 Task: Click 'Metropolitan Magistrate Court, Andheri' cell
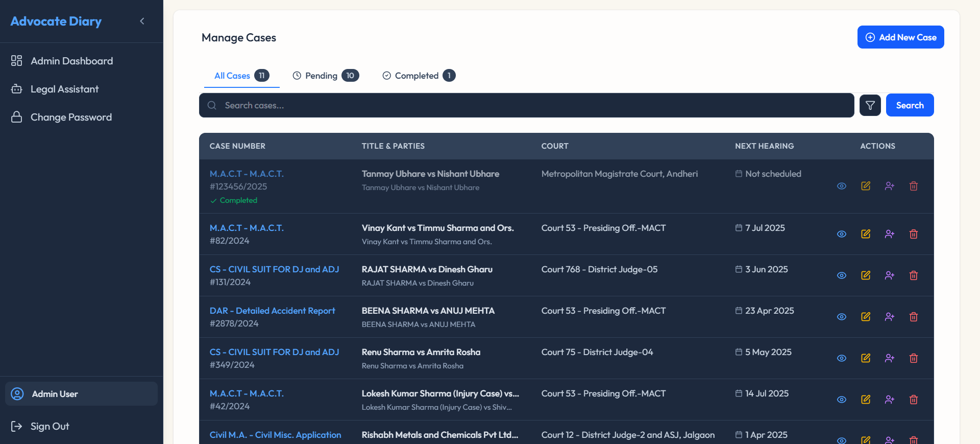(620, 174)
